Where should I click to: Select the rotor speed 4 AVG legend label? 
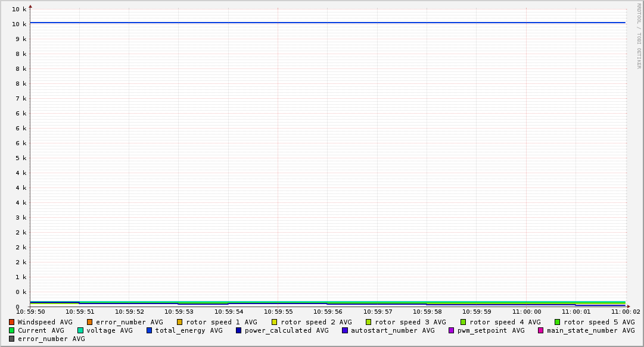click(x=505, y=322)
